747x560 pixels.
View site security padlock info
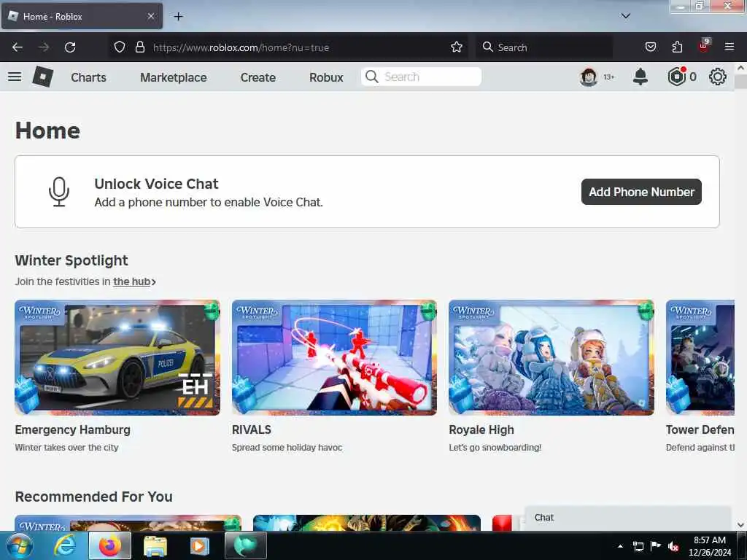[139, 47]
